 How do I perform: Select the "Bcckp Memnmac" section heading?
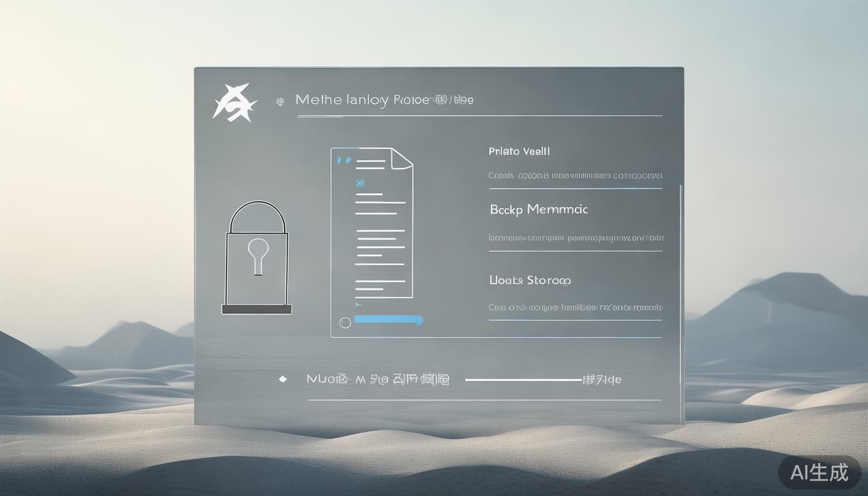pos(539,209)
